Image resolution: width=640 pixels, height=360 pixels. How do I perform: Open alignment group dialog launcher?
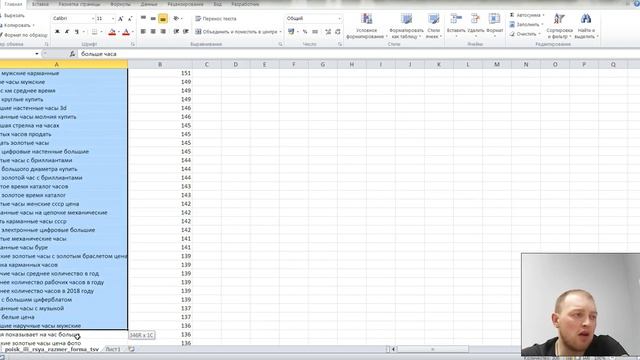point(280,44)
